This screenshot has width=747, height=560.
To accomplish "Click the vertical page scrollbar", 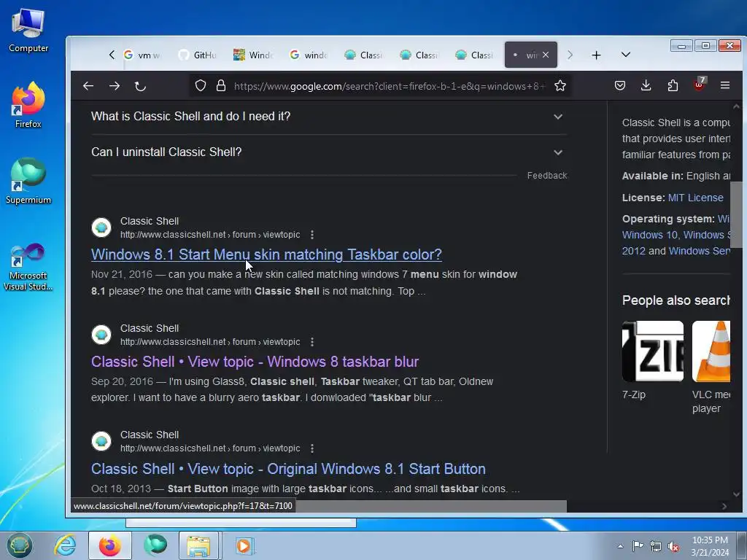I will click(737, 214).
